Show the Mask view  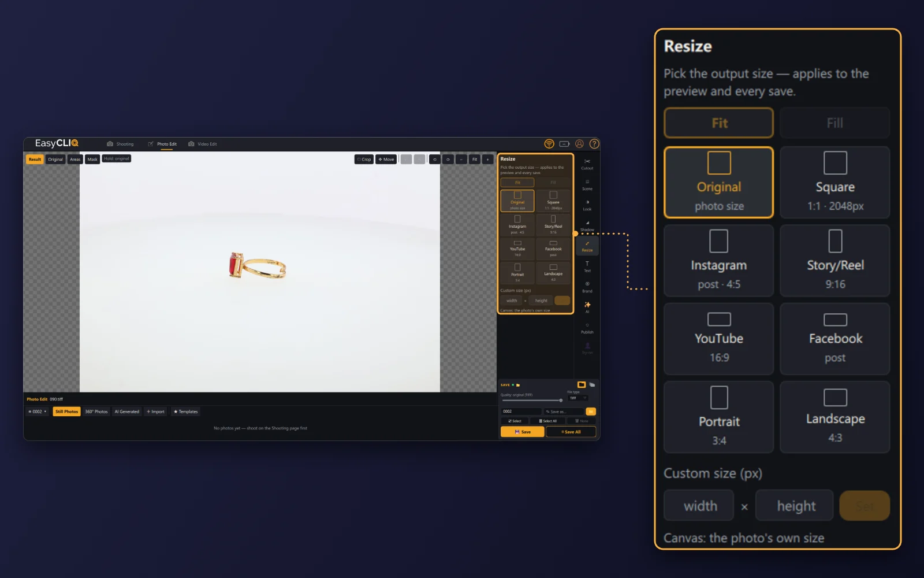(92, 160)
